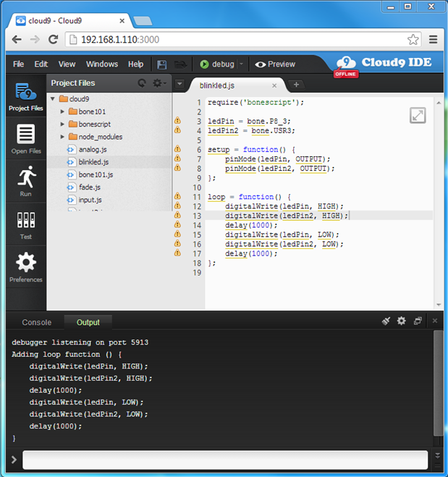Focus the console command input field

(225, 460)
